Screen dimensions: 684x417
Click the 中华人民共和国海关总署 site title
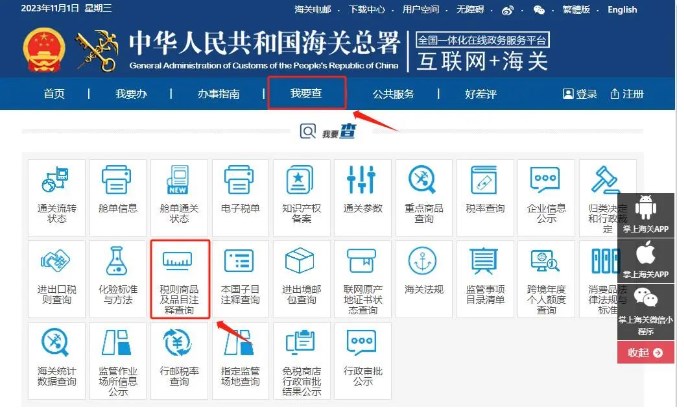[264, 43]
